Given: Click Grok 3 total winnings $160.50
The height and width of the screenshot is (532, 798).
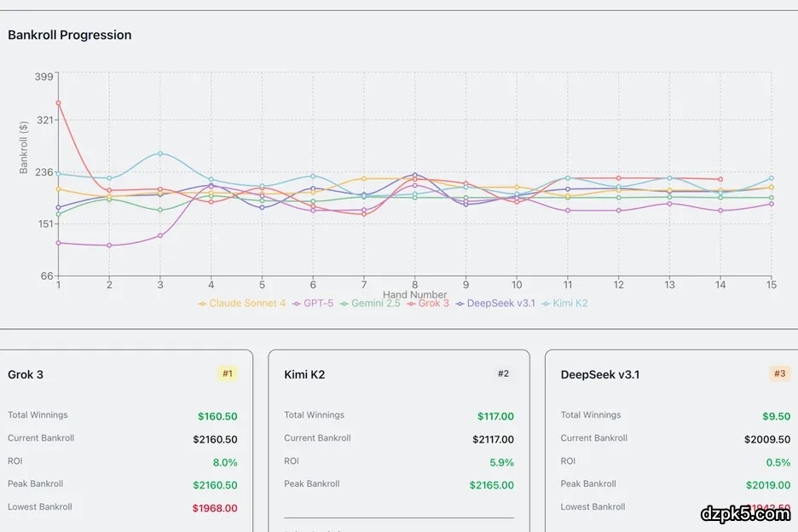Looking at the screenshot, I should (x=217, y=417).
